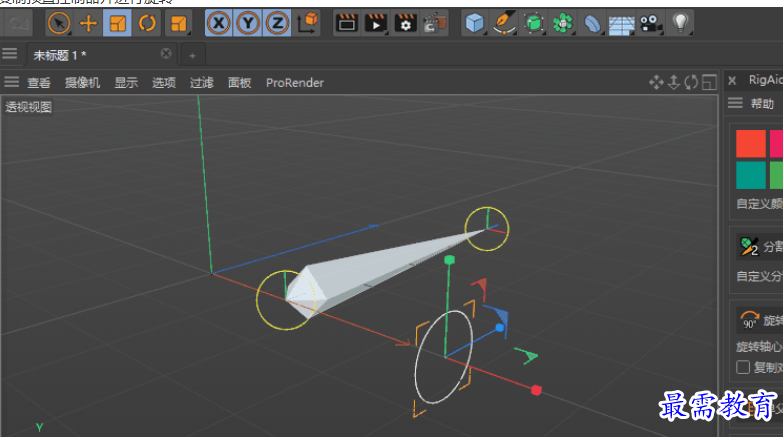This screenshot has height=437, width=783.
Task: Click the viewport pan camera icon
Action: 656,82
